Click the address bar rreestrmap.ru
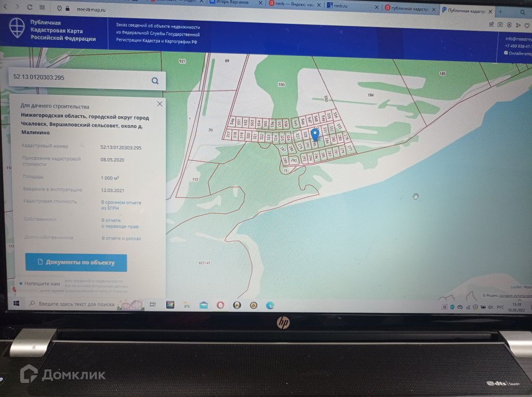This screenshot has height=397, width=532. [x=91, y=9]
